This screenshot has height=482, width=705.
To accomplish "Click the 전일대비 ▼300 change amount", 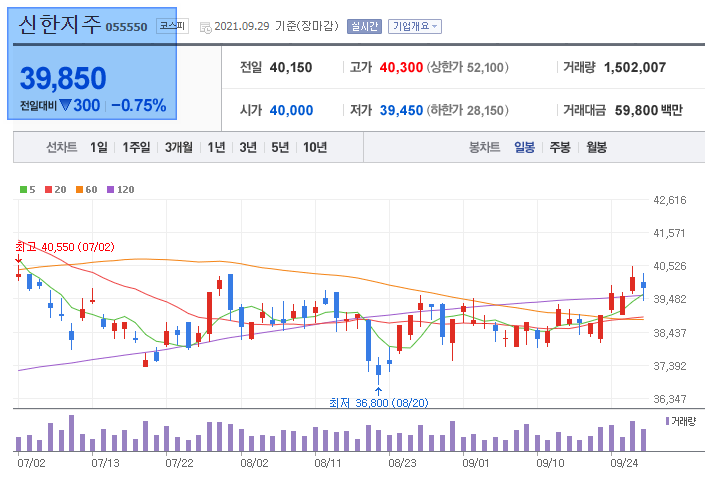I will pos(60,106).
